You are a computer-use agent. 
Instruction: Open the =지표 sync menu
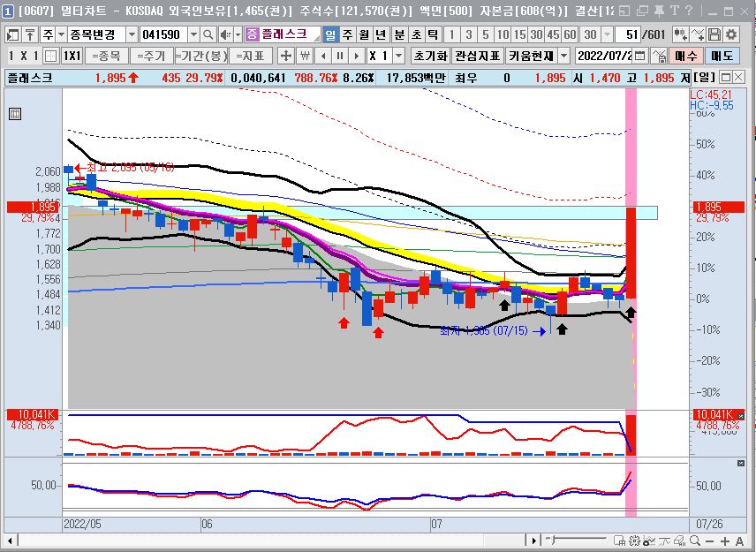click(249, 56)
